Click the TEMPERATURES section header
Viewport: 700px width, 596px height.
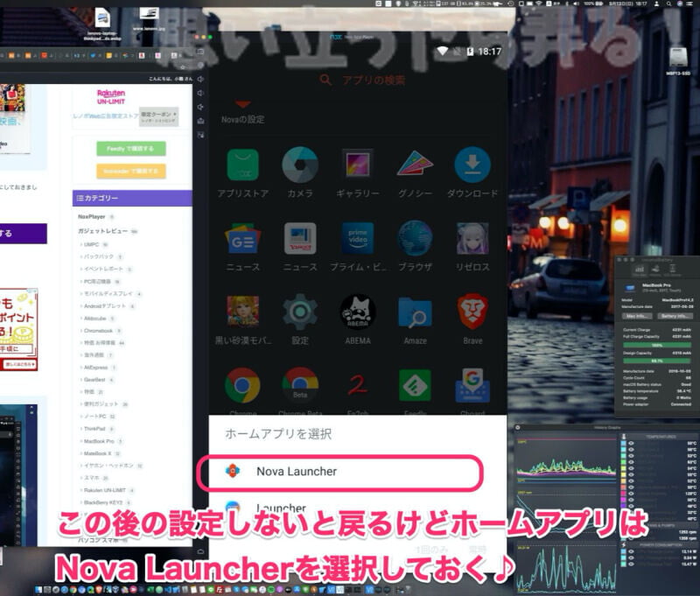pos(661,437)
